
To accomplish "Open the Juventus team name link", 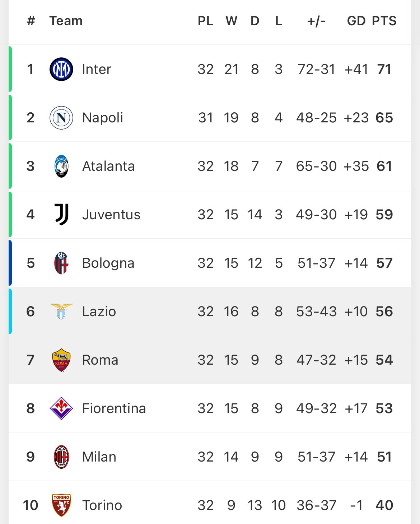I will pos(111,215).
